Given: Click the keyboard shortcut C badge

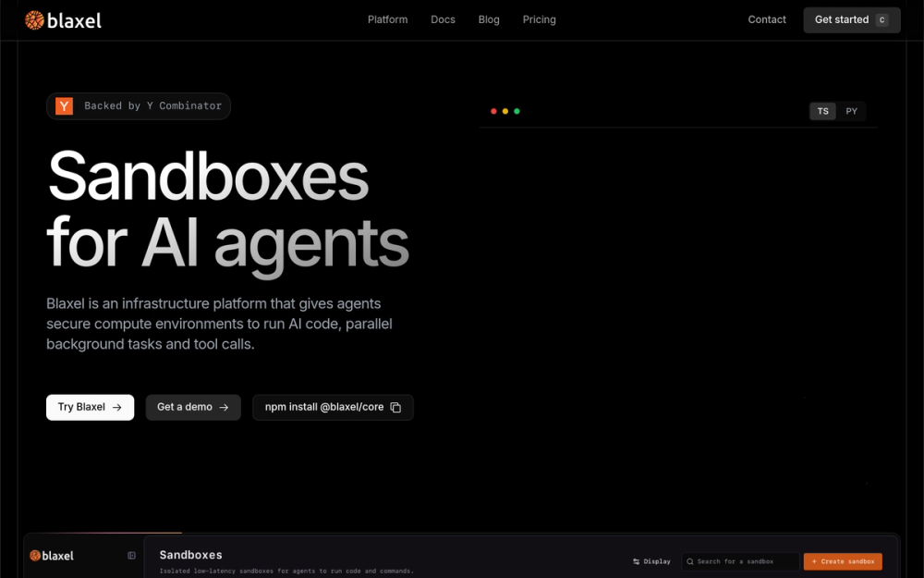Looking at the screenshot, I should pos(882,20).
